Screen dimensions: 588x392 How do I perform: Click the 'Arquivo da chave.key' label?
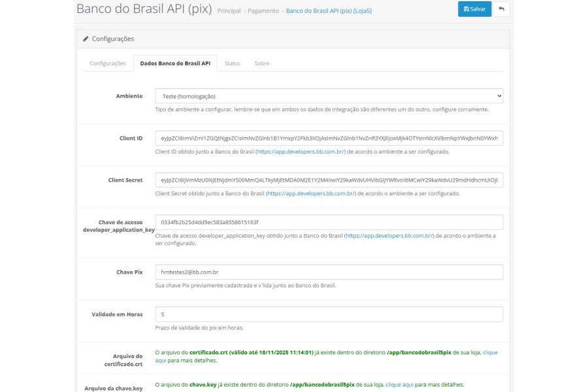coord(114,388)
